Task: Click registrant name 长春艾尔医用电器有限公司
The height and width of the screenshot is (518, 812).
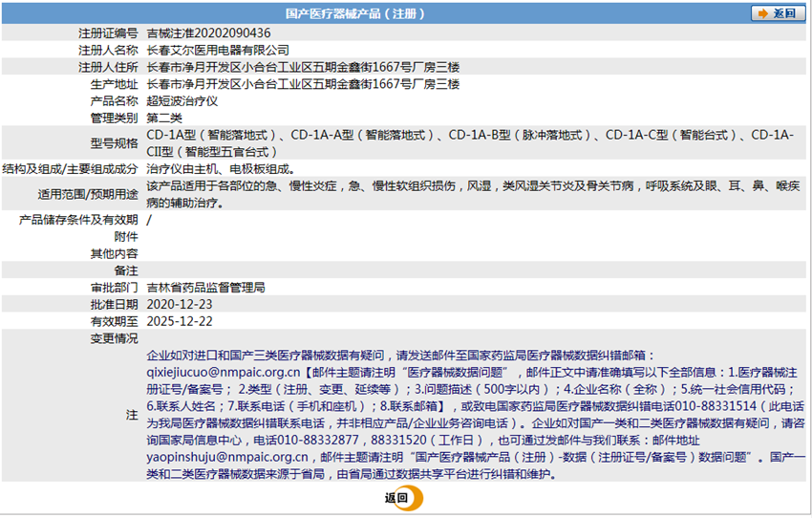Action: point(218,51)
